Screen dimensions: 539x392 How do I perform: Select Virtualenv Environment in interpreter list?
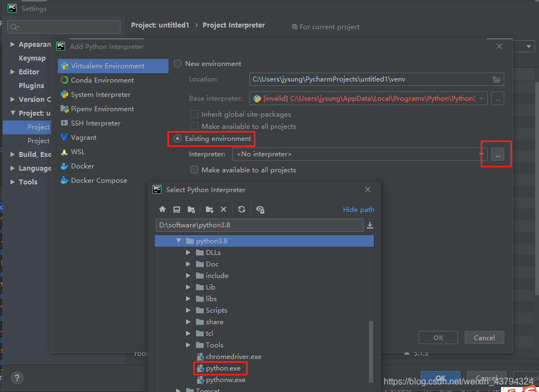113,66
